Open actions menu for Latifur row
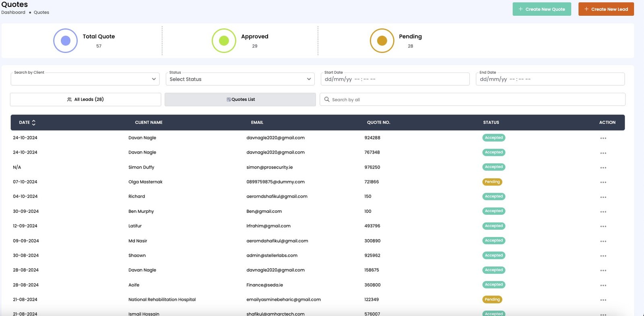The height and width of the screenshot is (316, 644). click(x=603, y=227)
